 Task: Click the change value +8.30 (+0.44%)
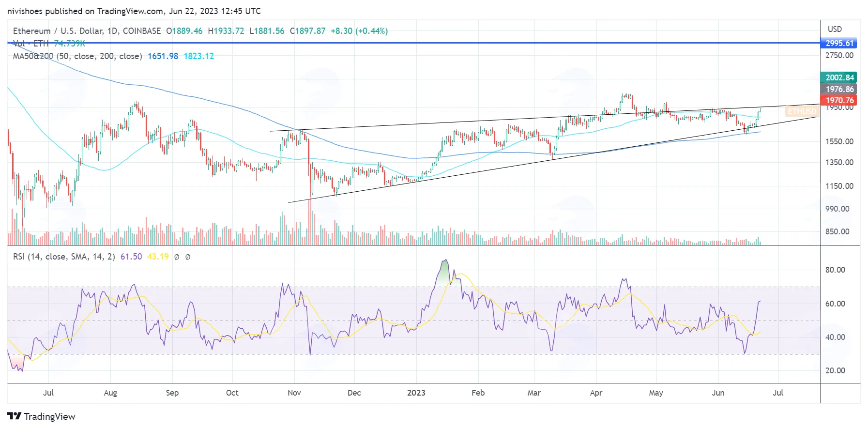click(359, 31)
